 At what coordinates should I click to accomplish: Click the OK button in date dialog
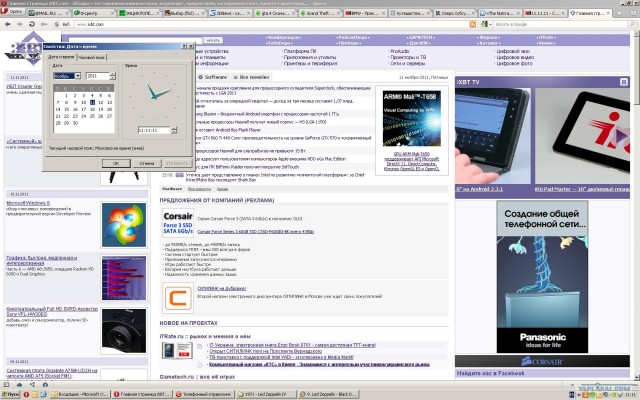click(116, 163)
